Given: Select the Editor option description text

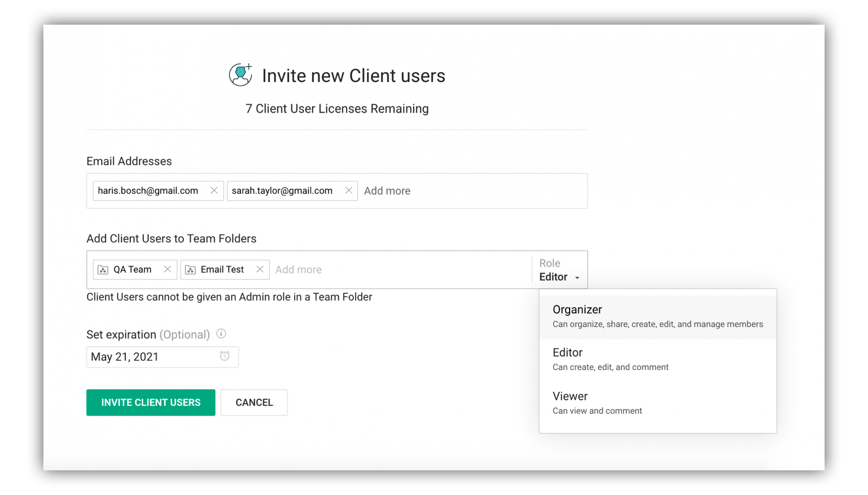Looking at the screenshot, I should (610, 367).
